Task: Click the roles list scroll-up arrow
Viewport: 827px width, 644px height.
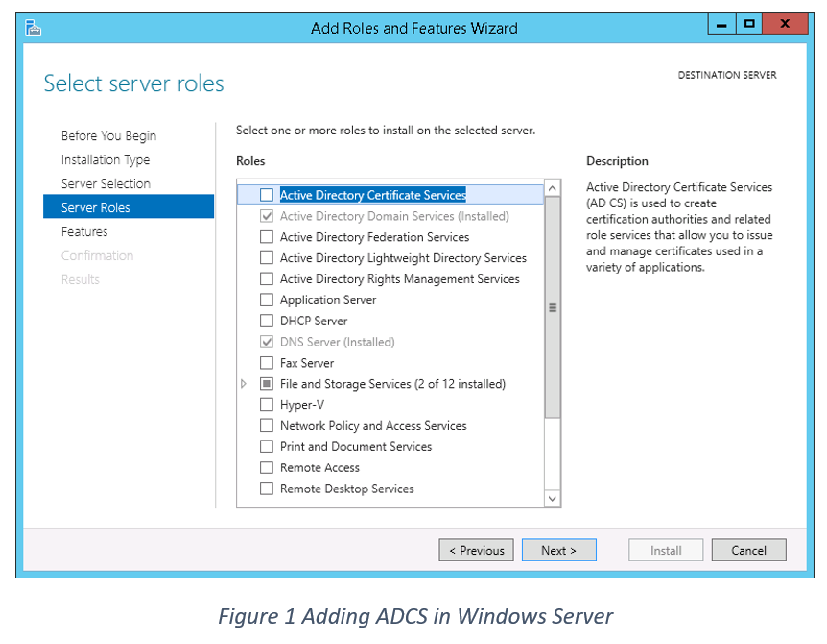Action: (553, 188)
